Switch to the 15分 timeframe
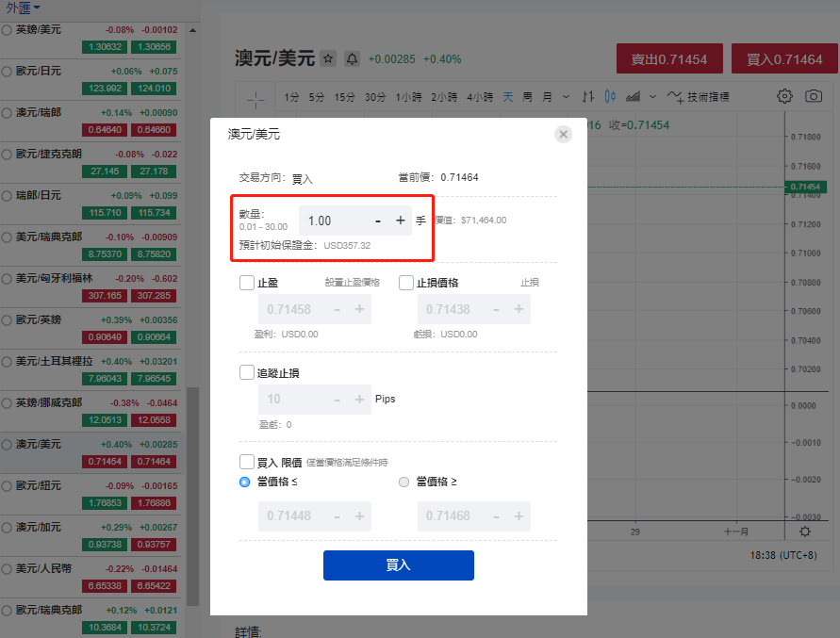The height and width of the screenshot is (638, 840). pyautogui.click(x=345, y=97)
